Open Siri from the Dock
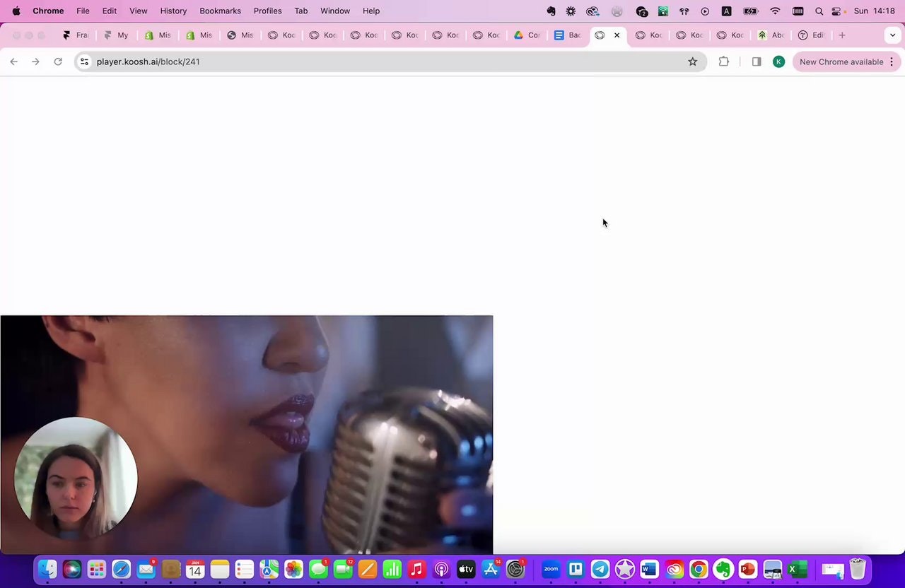905x588 pixels. point(72,569)
